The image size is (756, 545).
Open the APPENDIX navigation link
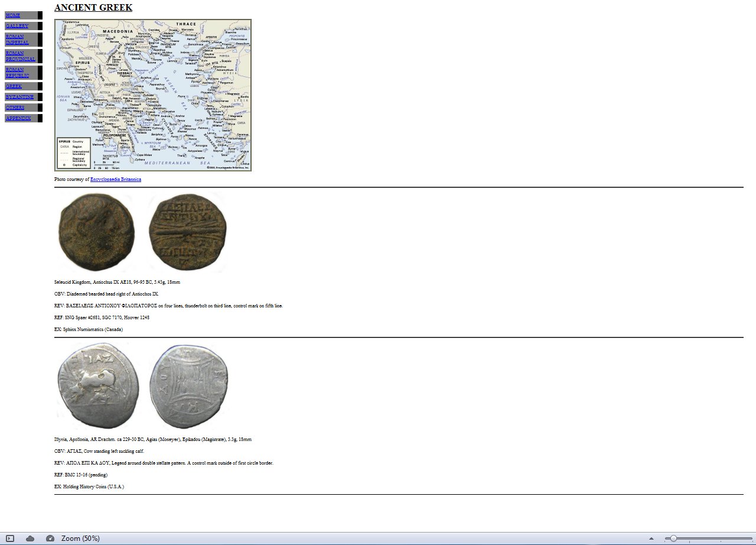click(x=18, y=118)
